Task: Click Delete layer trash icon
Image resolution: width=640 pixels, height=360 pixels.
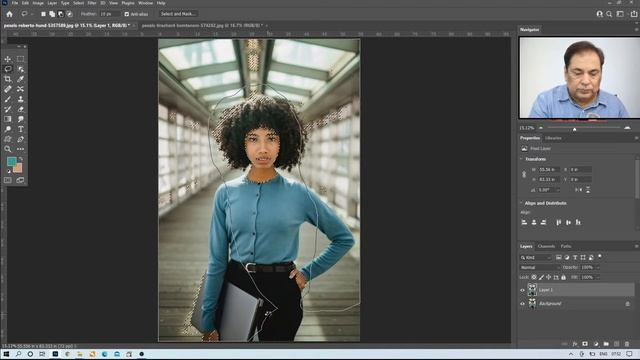Action: point(627,344)
